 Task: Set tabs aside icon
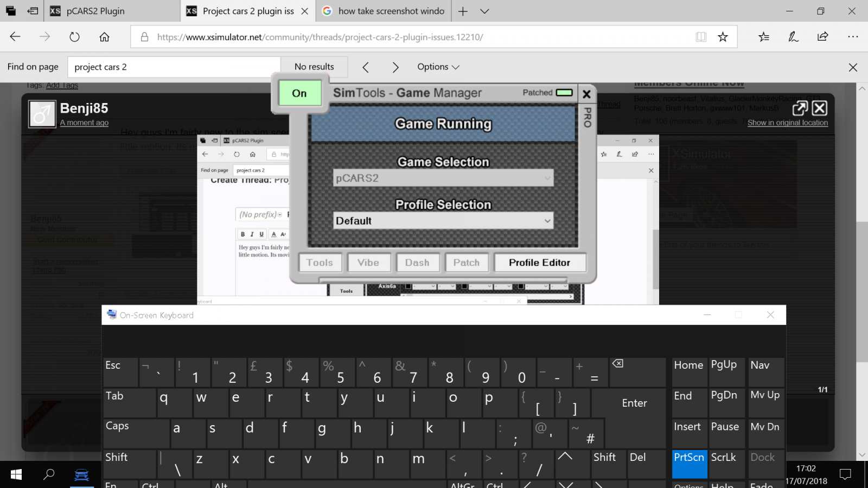pyautogui.click(x=33, y=11)
